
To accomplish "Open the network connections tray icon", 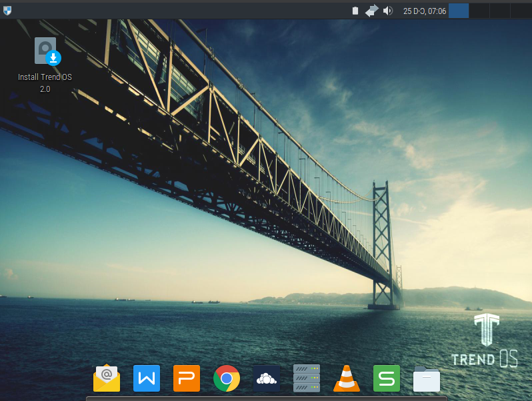I will coord(371,11).
